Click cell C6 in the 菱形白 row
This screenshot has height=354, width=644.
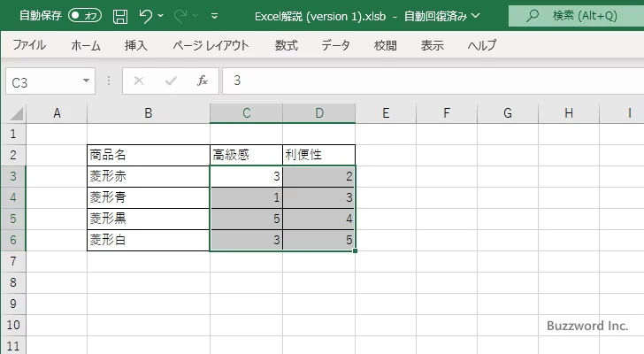246,240
